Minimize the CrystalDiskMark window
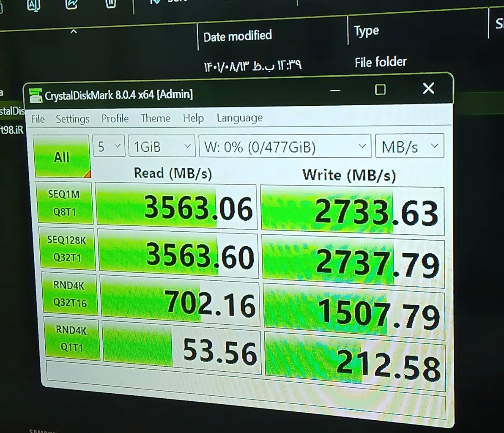Screen dimensions: 504x433 335,90
